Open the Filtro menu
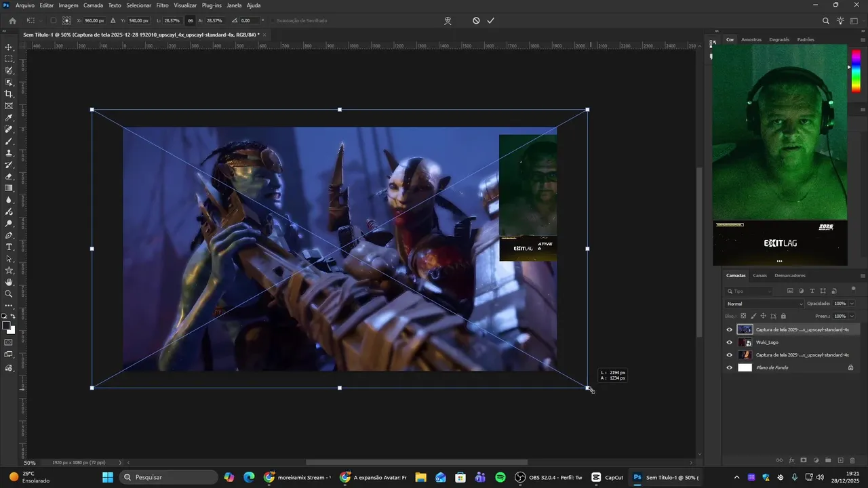Screen dimensions: 868x488 click(x=163, y=5)
